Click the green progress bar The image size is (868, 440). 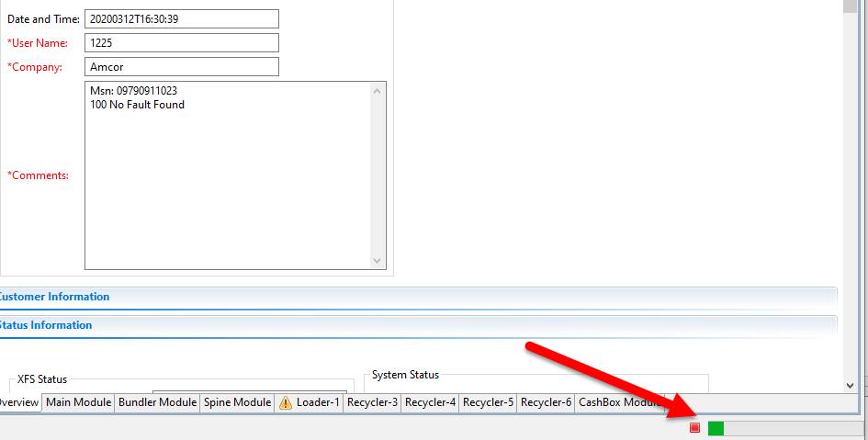[716, 428]
